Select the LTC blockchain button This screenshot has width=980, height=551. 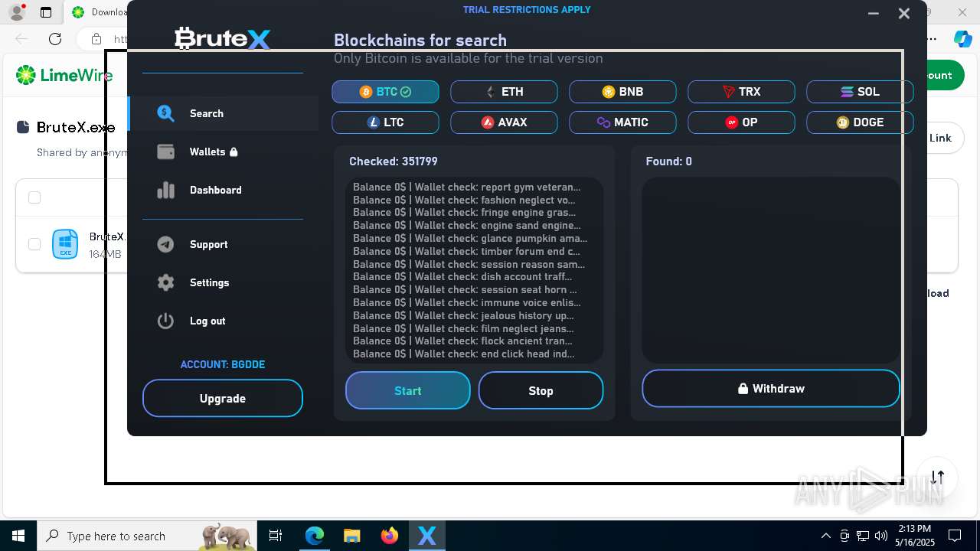(x=385, y=122)
